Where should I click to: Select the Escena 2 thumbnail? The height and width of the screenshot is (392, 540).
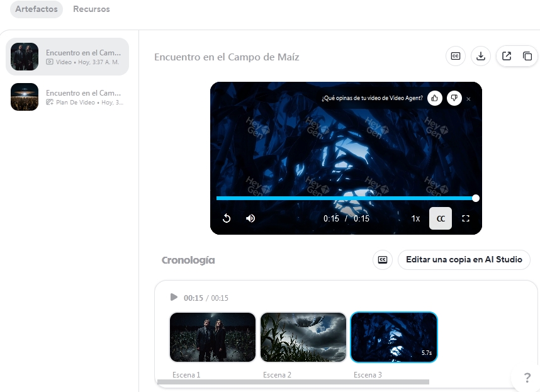[x=303, y=337]
